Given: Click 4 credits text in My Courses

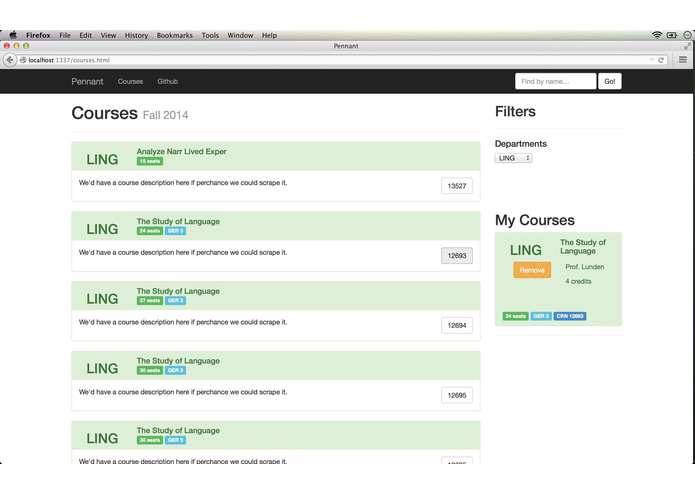Looking at the screenshot, I should pos(578,281).
